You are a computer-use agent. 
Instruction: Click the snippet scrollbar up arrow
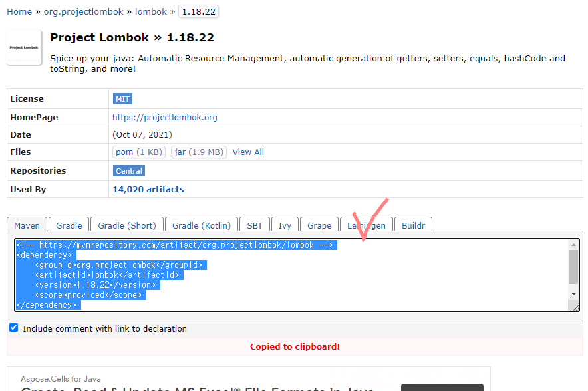[x=573, y=245]
